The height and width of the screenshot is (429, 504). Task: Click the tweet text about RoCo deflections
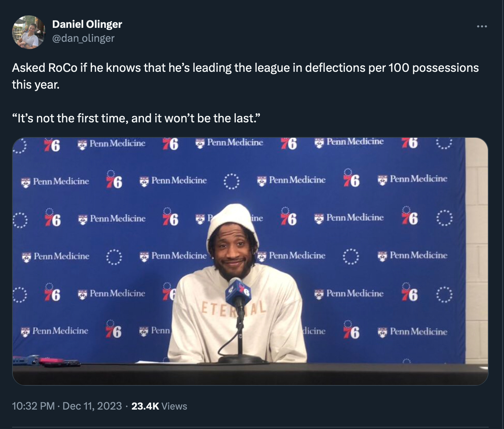click(x=245, y=76)
